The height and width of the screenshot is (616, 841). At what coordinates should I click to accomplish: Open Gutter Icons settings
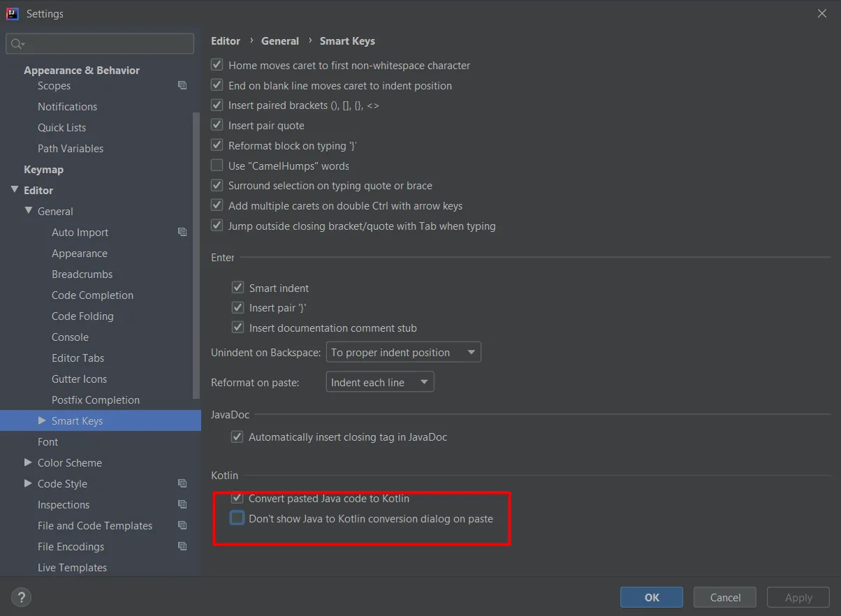[x=79, y=379]
